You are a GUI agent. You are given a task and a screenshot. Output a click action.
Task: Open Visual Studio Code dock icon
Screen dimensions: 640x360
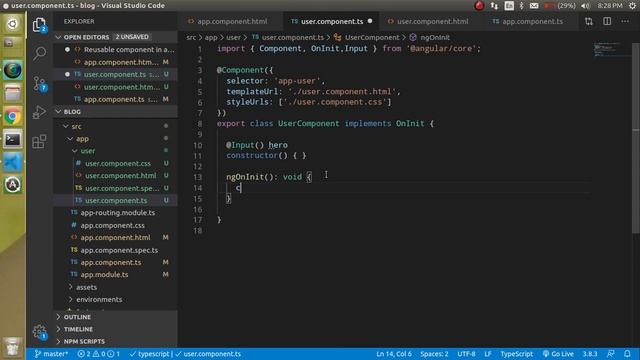(12, 162)
